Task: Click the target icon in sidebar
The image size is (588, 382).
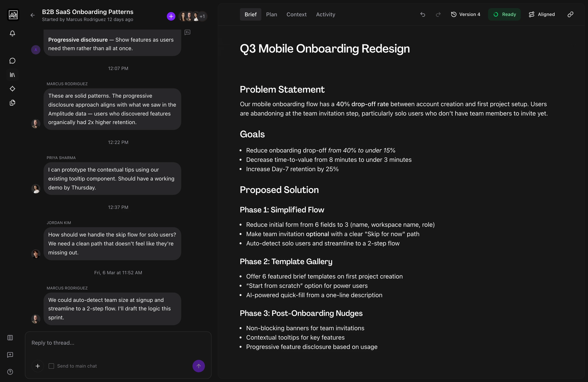Action: pos(12,89)
